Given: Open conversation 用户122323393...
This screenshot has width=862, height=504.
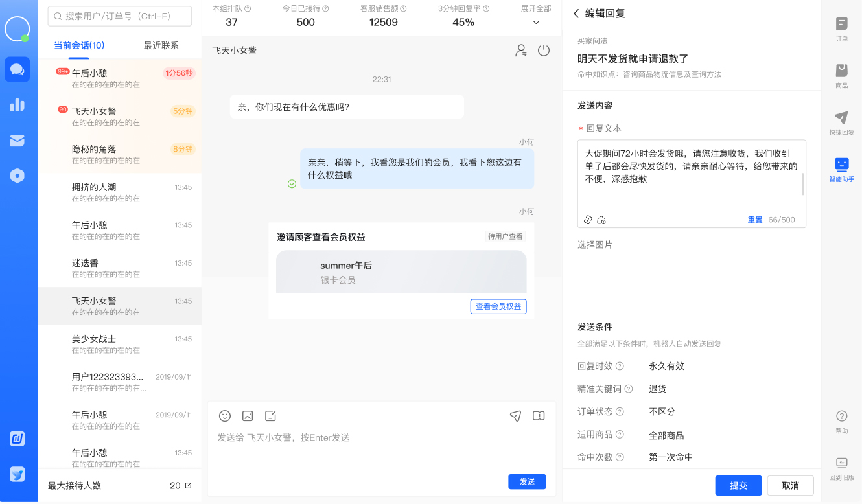Looking at the screenshot, I should coord(120,382).
